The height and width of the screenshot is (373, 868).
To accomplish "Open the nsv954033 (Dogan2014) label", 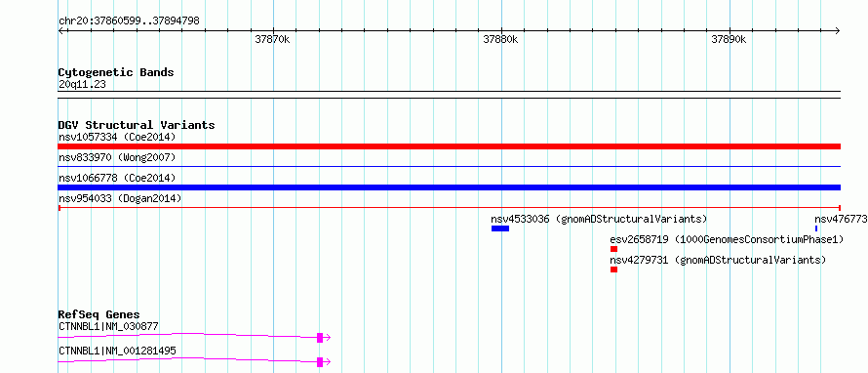I will (x=120, y=198).
